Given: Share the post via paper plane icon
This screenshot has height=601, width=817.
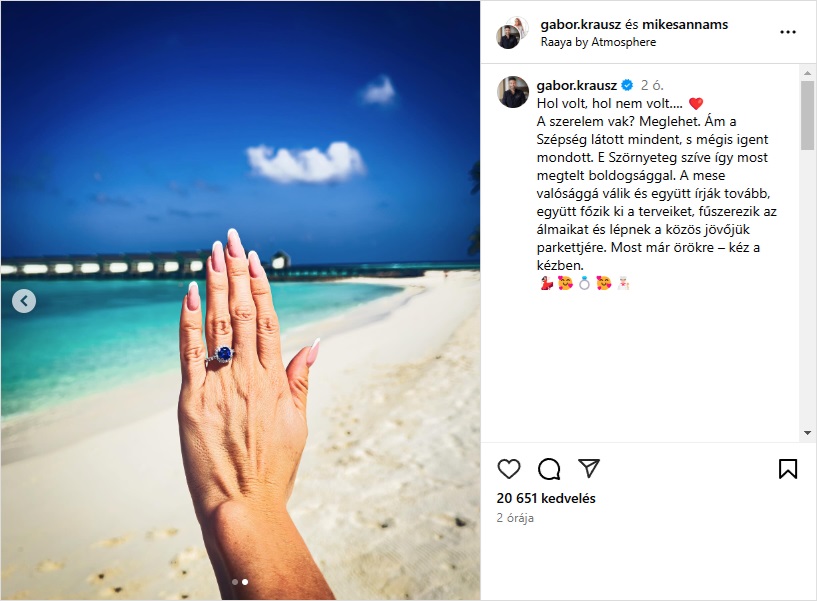Looking at the screenshot, I should point(589,468).
